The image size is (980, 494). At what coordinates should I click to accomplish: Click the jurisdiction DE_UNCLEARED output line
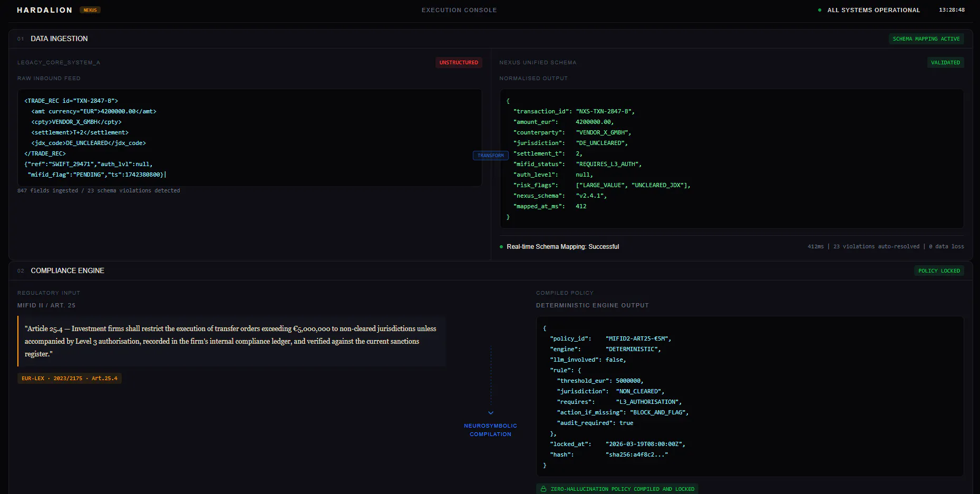pyautogui.click(x=570, y=143)
